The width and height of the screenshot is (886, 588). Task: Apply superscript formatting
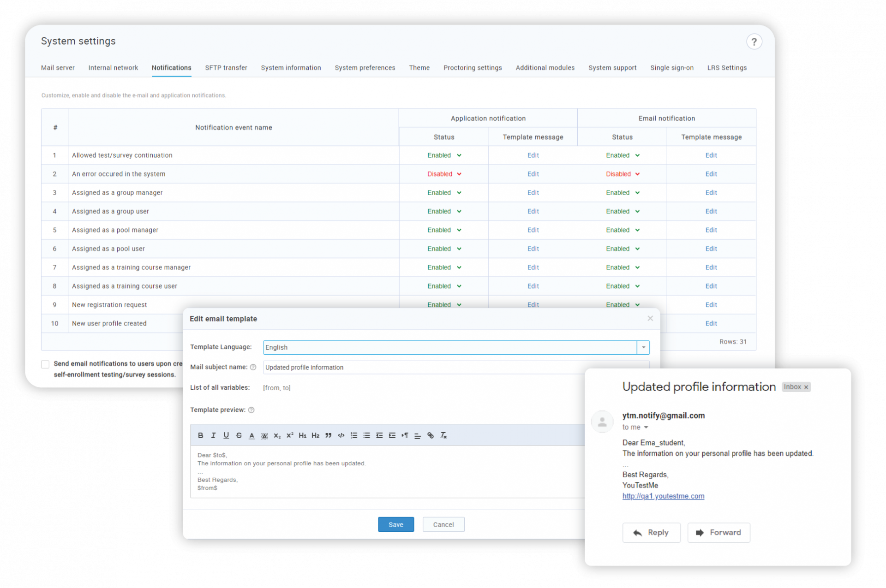[290, 435]
